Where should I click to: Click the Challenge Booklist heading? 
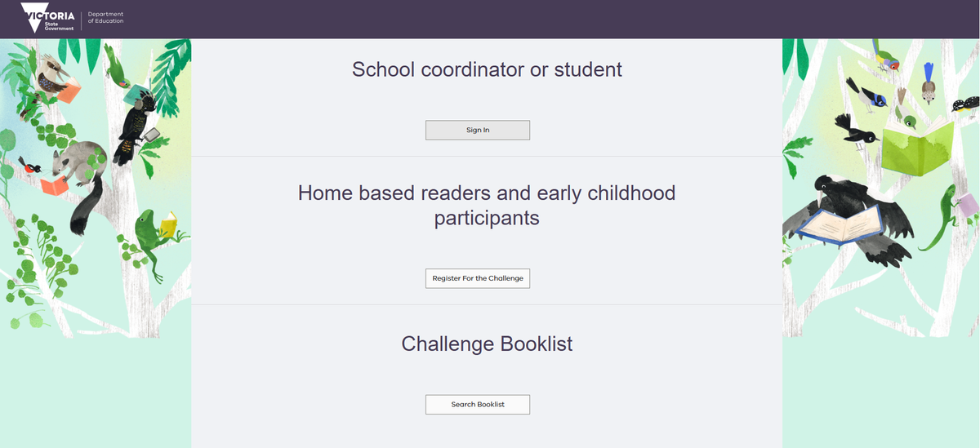pos(487,344)
